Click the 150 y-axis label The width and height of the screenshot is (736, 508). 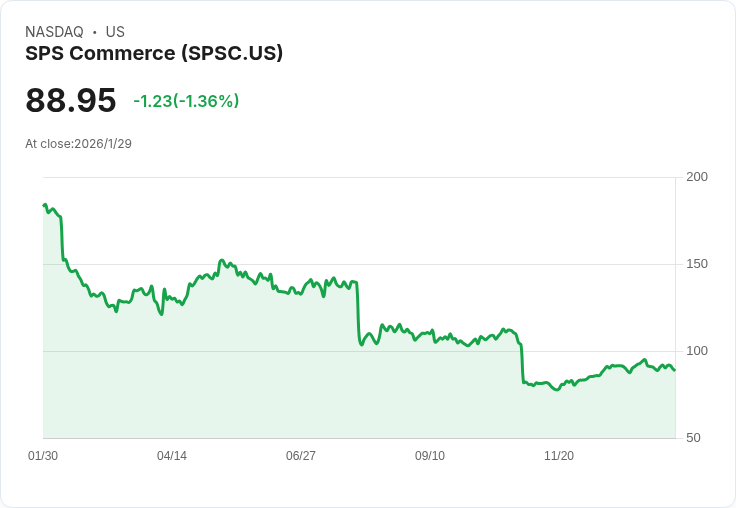(696, 264)
